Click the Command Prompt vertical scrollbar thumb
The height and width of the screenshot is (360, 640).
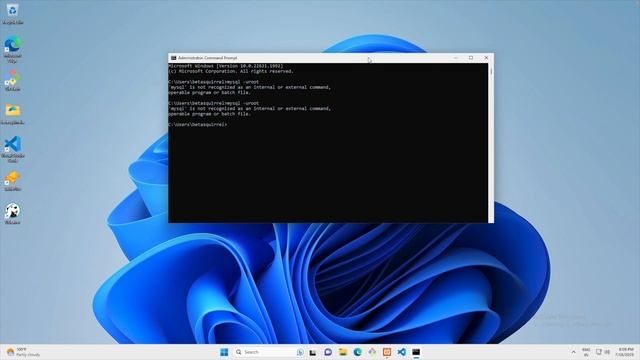(x=491, y=71)
